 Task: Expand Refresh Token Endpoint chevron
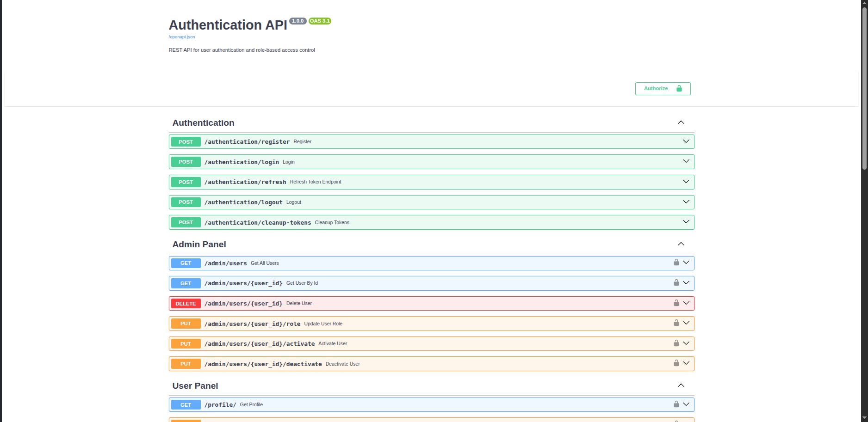pyautogui.click(x=686, y=182)
